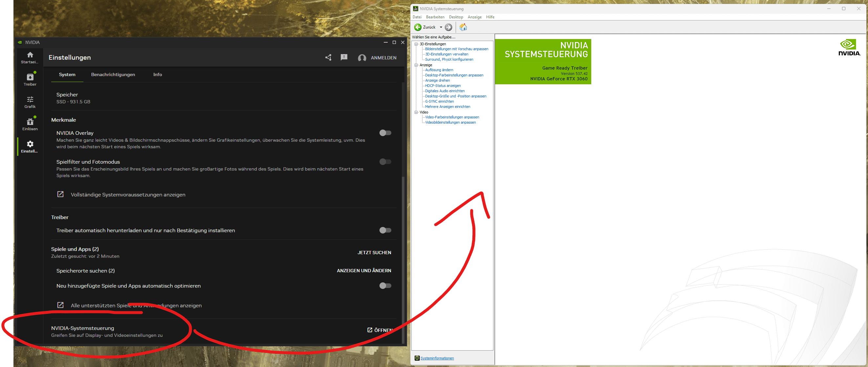The width and height of the screenshot is (868, 367).
Task: Click the Spiele und Apps (2) heading
Action: click(75, 249)
